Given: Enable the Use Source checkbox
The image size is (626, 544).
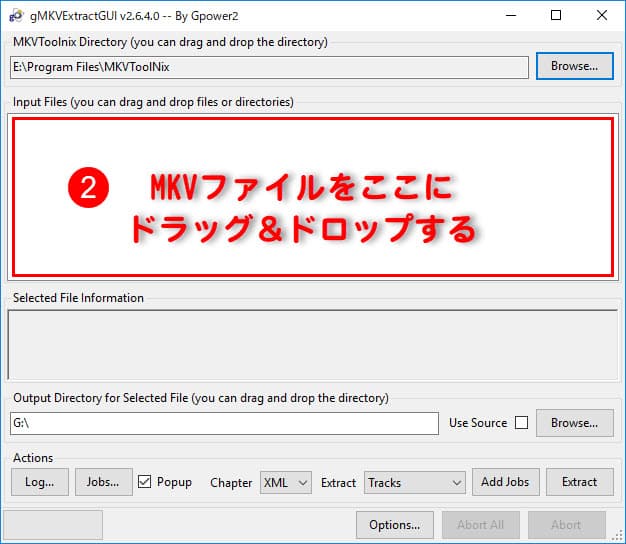Looking at the screenshot, I should coord(521,423).
